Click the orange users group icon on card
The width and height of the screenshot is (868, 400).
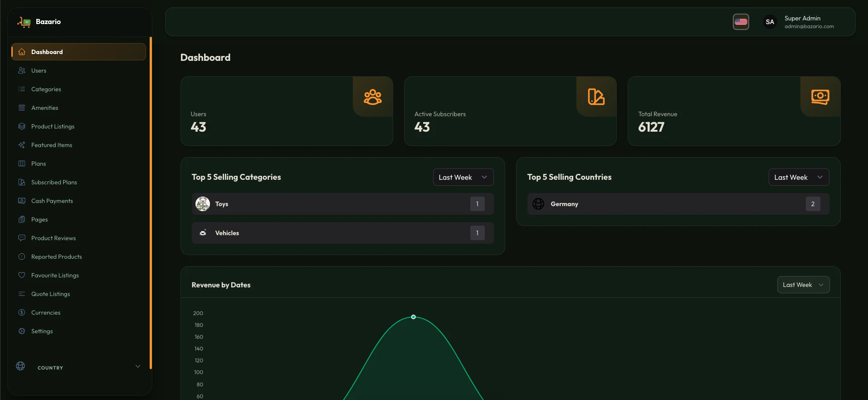click(373, 97)
